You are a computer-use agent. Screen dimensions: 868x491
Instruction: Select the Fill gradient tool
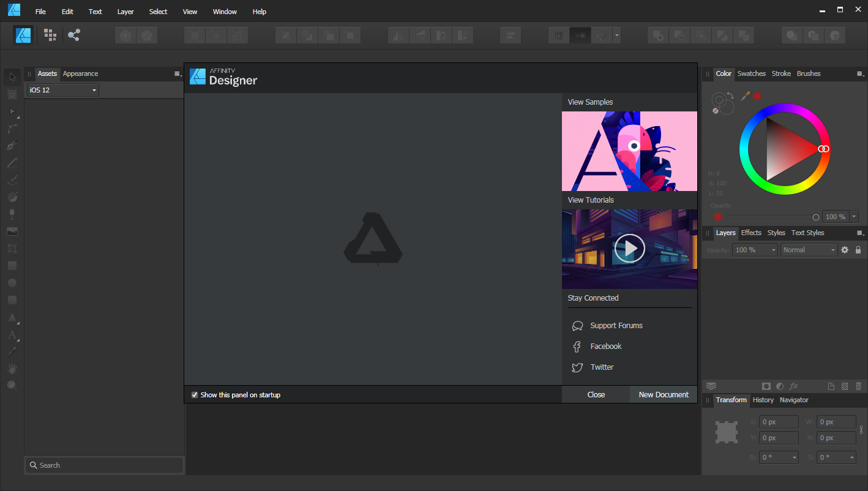(12, 197)
